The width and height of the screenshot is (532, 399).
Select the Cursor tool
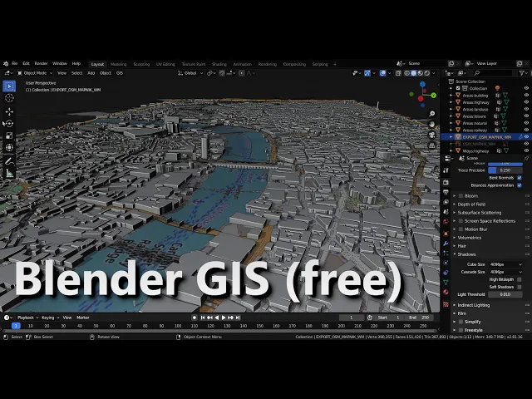(x=9, y=98)
